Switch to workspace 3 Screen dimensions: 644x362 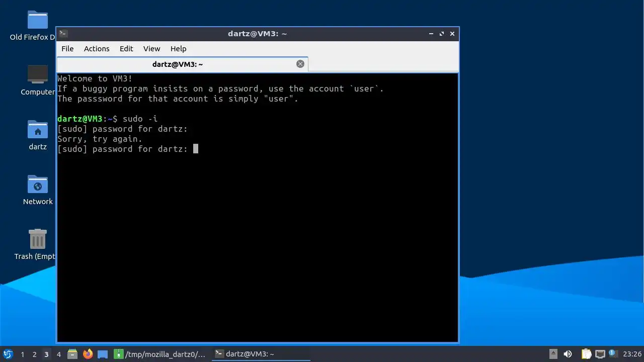click(x=46, y=354)
